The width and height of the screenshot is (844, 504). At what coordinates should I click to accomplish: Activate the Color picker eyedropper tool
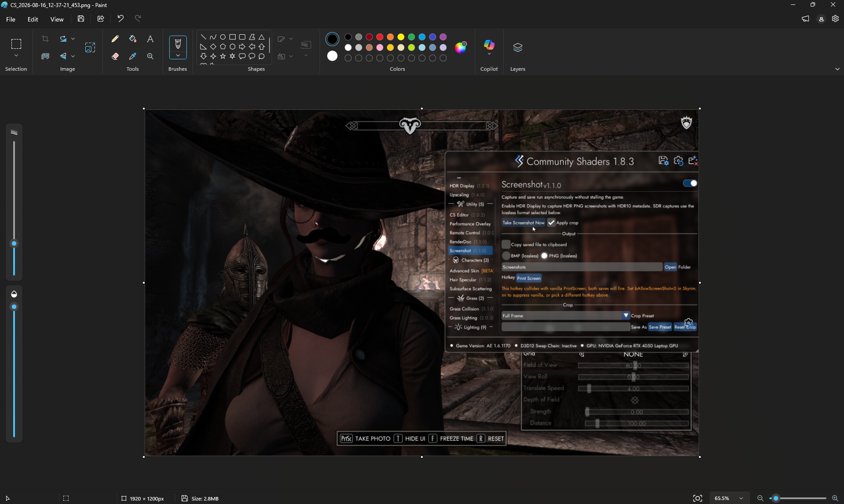[133, 56]
